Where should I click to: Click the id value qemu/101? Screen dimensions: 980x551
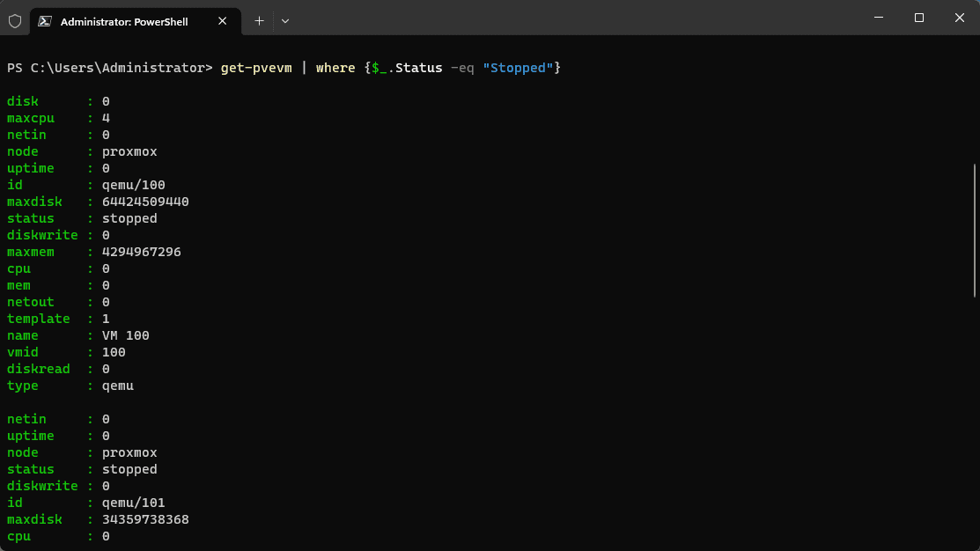(x=134, y=503)
